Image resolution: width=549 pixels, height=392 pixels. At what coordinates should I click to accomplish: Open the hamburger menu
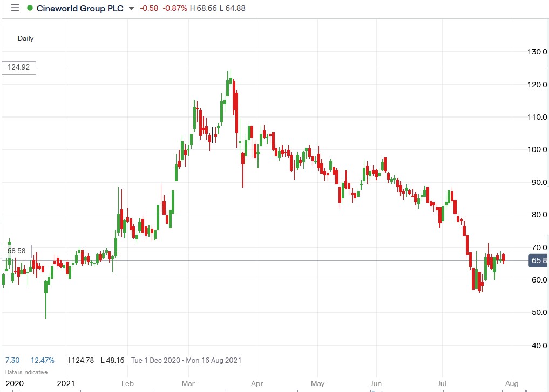15,8
